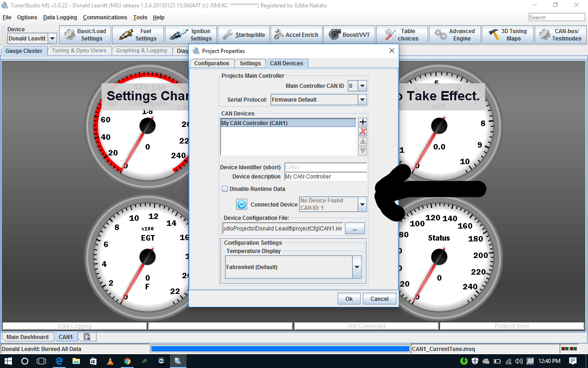Open the 3D Tuning Maps toolbar menu

(x=508, y=35)
